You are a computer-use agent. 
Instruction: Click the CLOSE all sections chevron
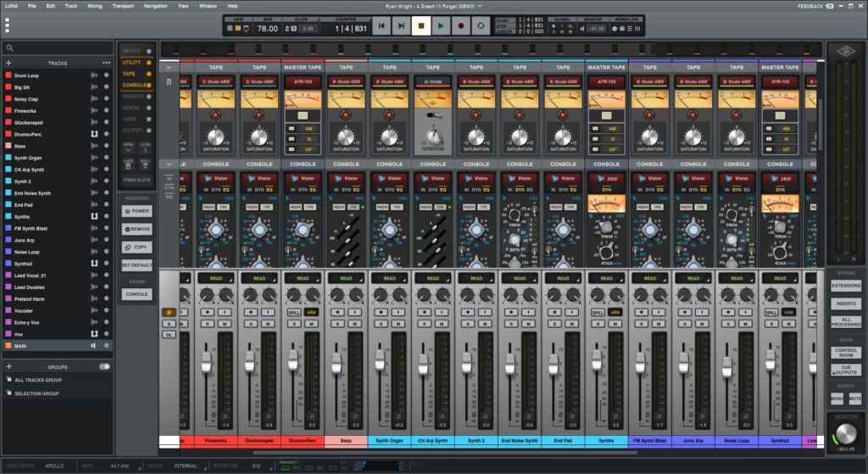[145, 149]
